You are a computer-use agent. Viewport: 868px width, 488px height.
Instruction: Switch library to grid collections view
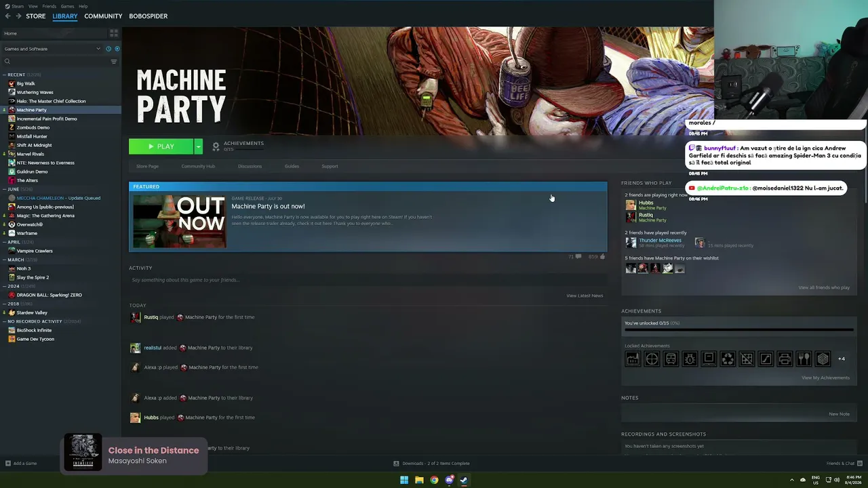pyautogui.click(x=114, y=33)
